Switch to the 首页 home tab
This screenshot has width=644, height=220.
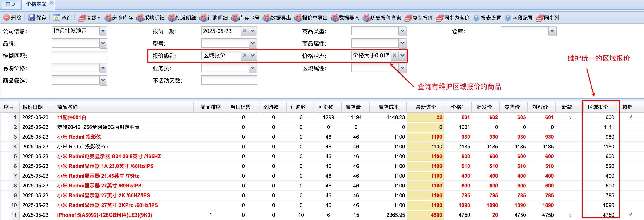[10, 4]
